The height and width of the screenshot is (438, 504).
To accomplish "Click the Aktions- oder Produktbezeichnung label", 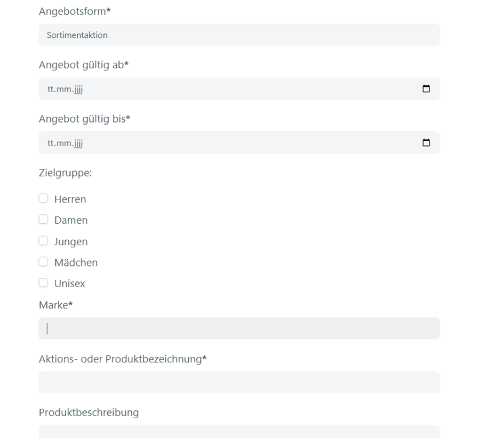I will point(122,359).
